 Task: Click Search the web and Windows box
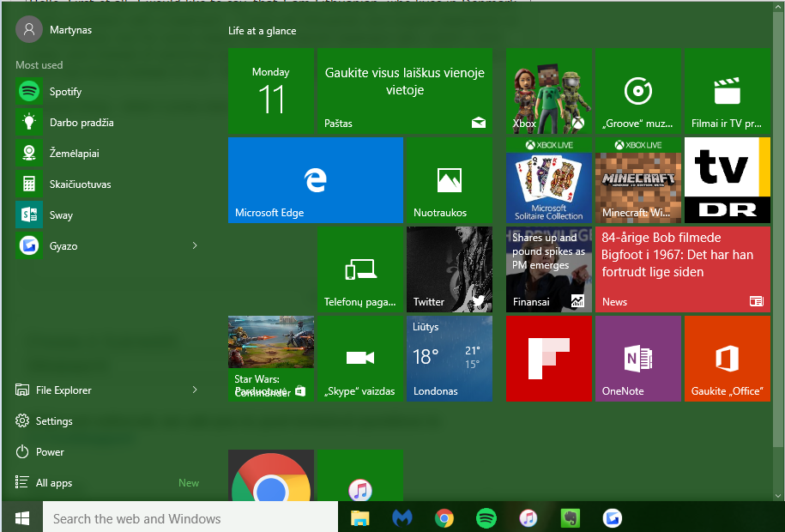[x=190, y=518]
